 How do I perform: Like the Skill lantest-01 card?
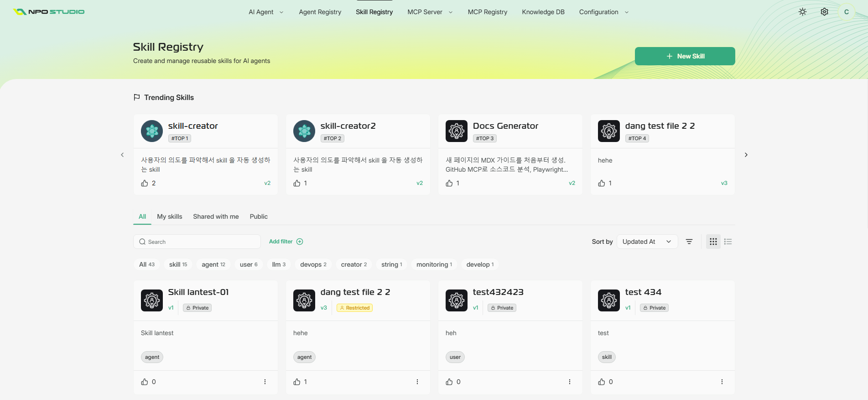[x=145, y=382]
